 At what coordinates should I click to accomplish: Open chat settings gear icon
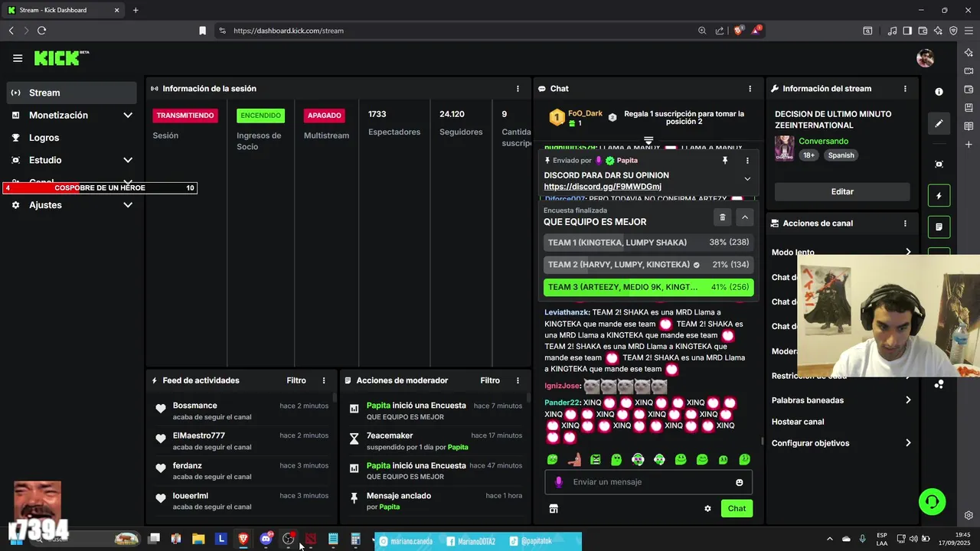click(707, 508)
